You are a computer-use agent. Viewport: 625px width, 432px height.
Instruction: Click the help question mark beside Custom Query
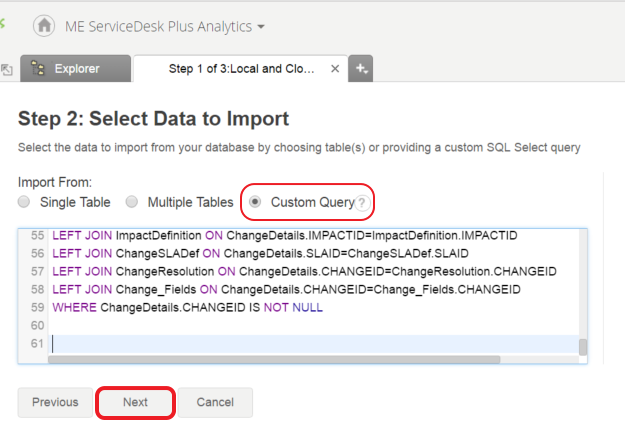click(x=363, y=202)
